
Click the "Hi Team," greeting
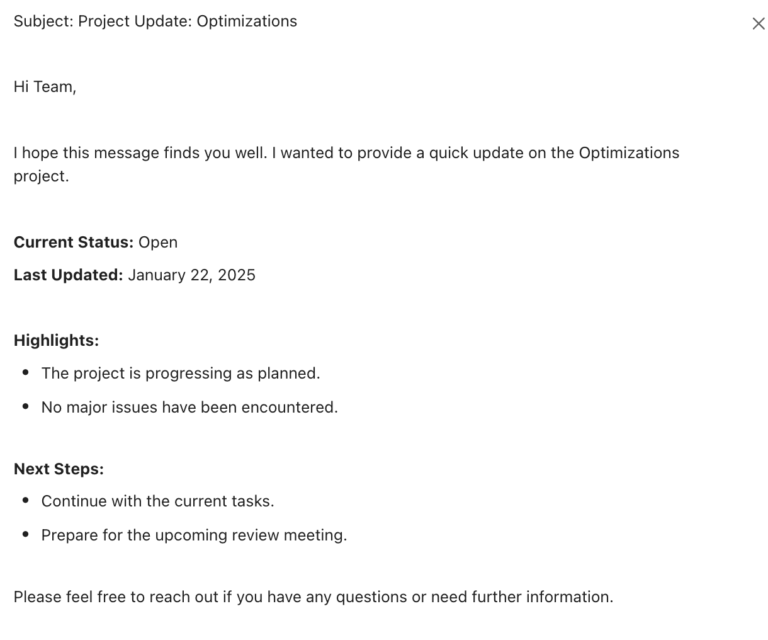45,87
